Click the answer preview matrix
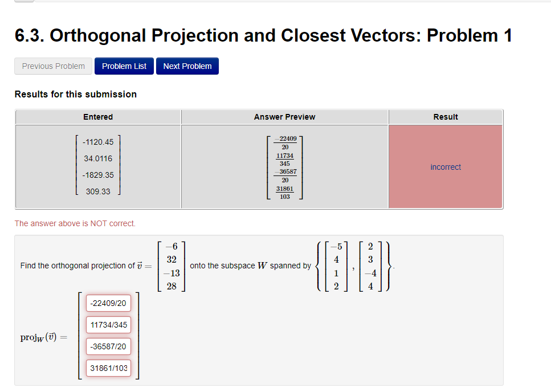The width and height of the screenshot is (551, 392). click(x=284, y=167)
